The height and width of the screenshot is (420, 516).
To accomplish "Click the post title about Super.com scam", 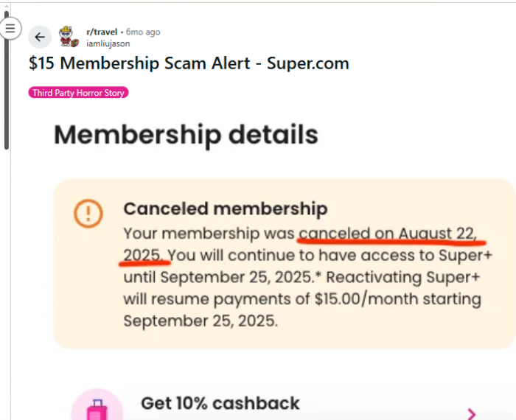I will [189, 63].
